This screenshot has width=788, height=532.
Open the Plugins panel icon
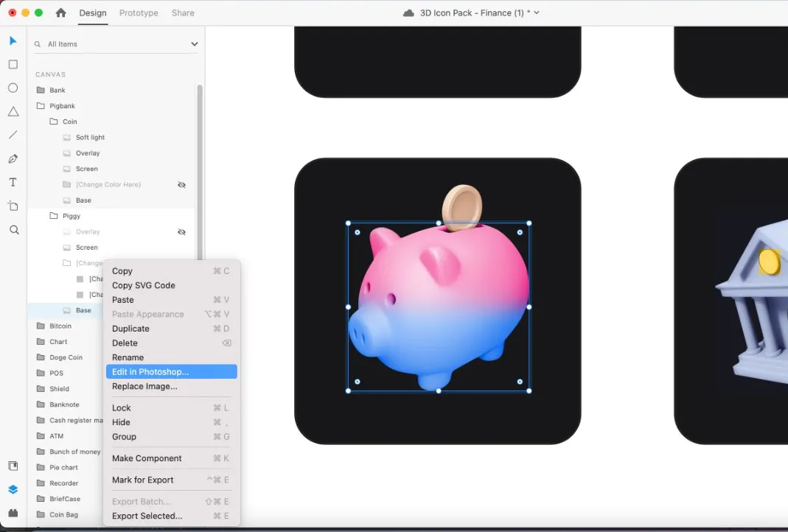pyautogui.click(x=13, y=513)
